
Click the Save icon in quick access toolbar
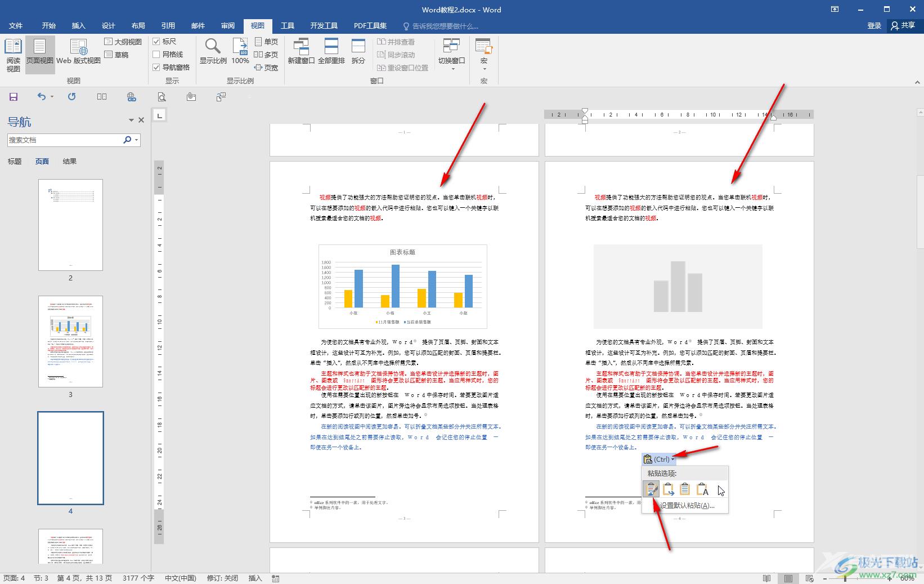pos(14,97)
